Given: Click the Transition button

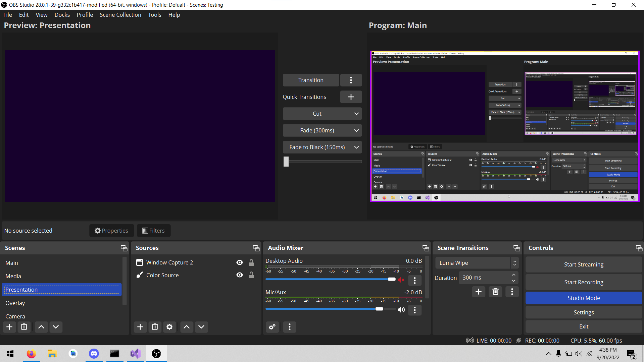Looking at the screenshot, I should pyautogui.click(x=311, y=80).
